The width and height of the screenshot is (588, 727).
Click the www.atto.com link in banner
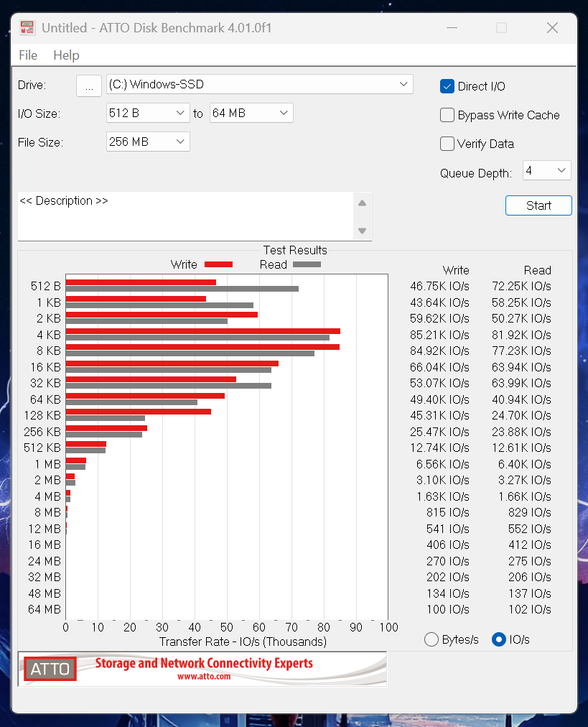(x=204, y=677)
